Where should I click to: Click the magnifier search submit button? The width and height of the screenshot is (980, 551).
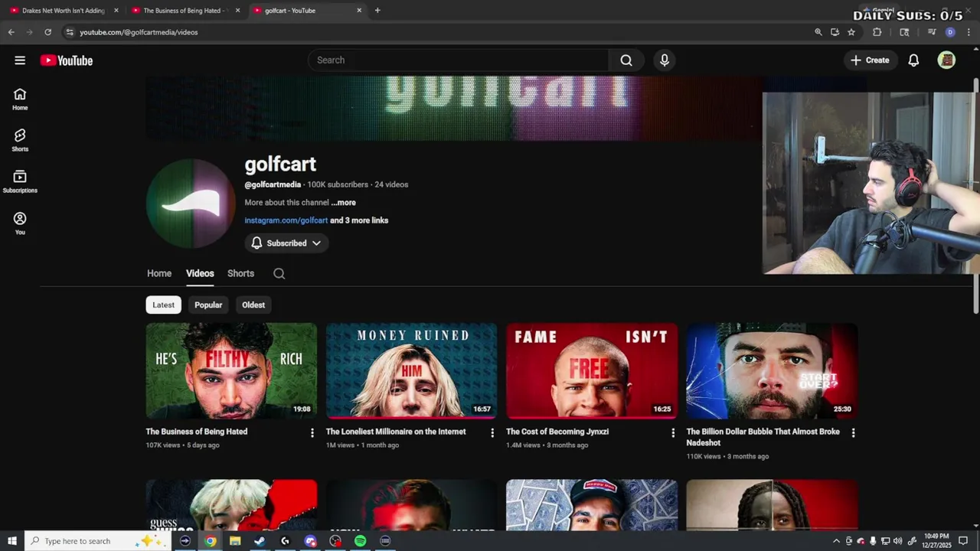pos(626,60)
